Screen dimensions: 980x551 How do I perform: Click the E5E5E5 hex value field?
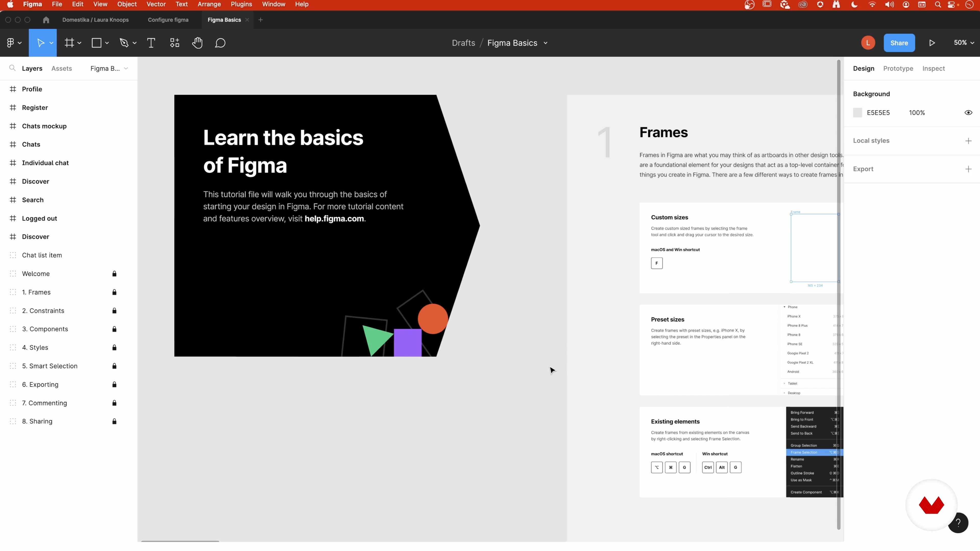click(878, 112)
